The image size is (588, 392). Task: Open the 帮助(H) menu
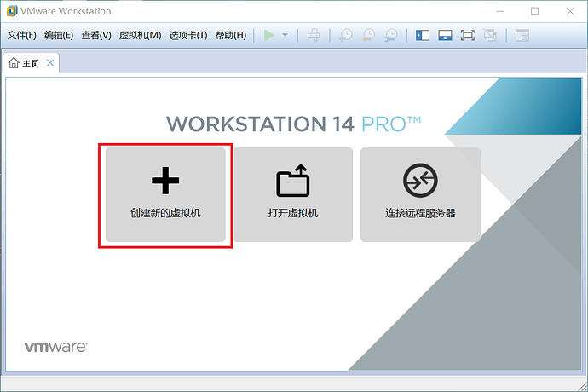tap(231, 35)
